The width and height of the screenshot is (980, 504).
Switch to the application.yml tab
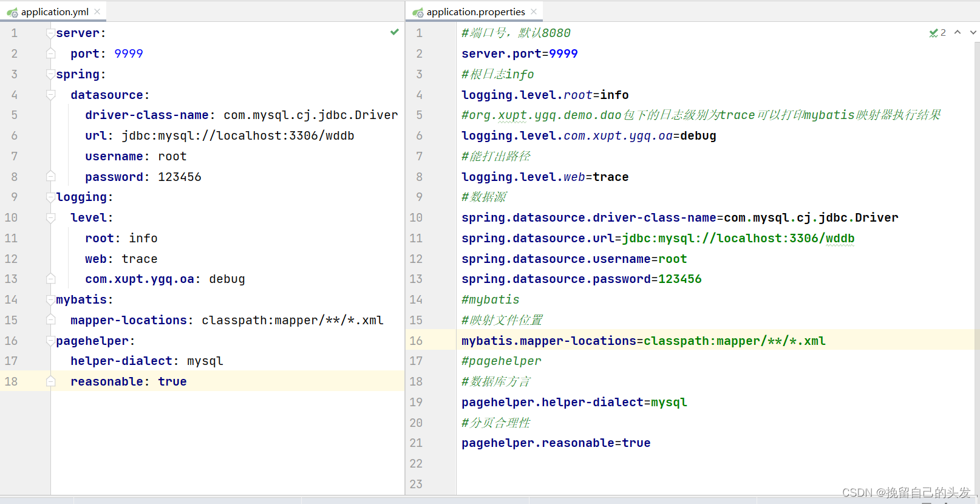54,12
